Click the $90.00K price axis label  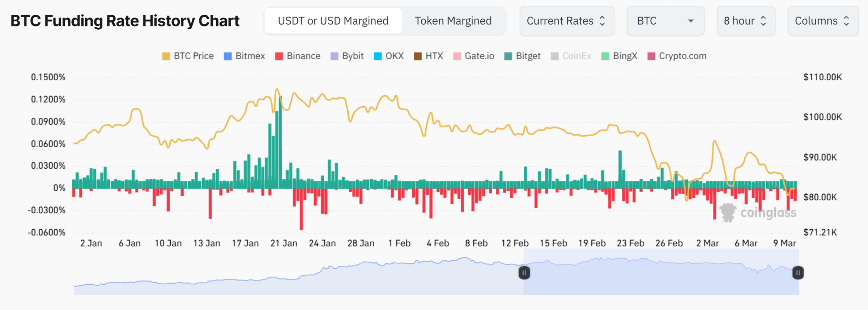point(820,157)
